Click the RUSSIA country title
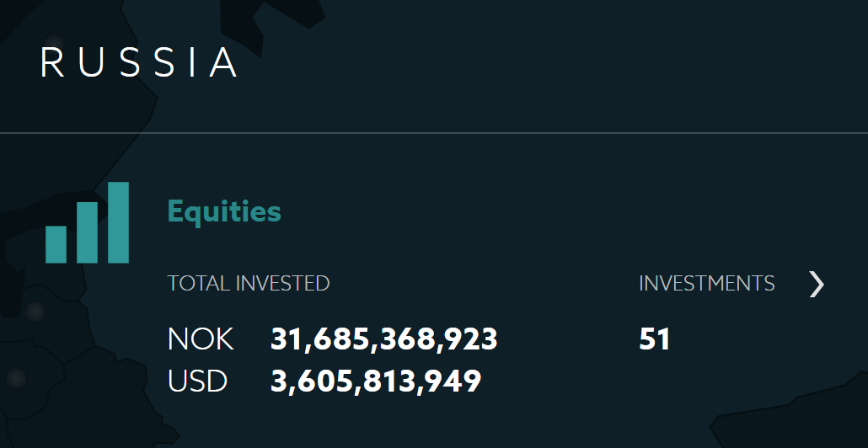This screenshot has height=448, width=868. [x=139, y=62]
